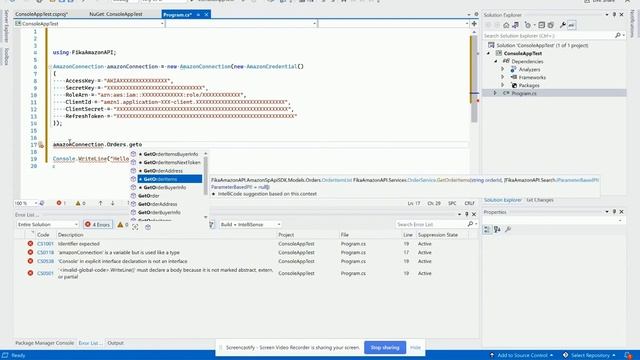Open Properties wrench icon in Solution Explorer toolbar
Image resolution: width=640 pixels, height=360 pixels.
coord(562,25)
